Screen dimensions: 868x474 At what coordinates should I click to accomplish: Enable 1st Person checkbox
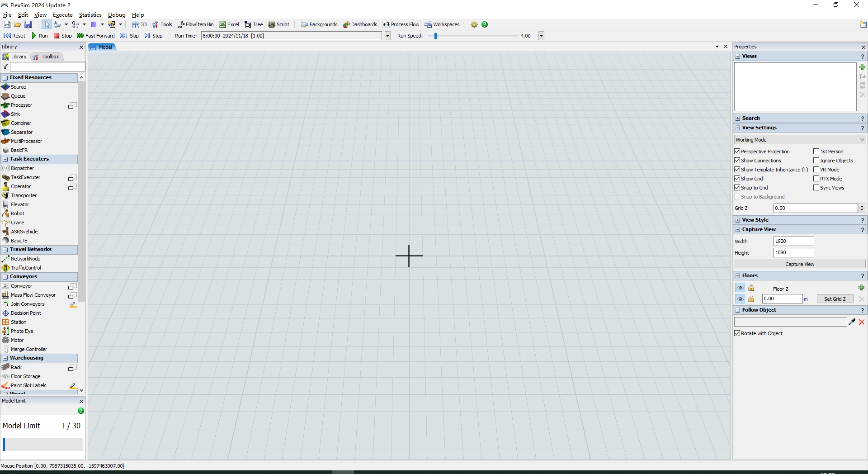[816, 152]
